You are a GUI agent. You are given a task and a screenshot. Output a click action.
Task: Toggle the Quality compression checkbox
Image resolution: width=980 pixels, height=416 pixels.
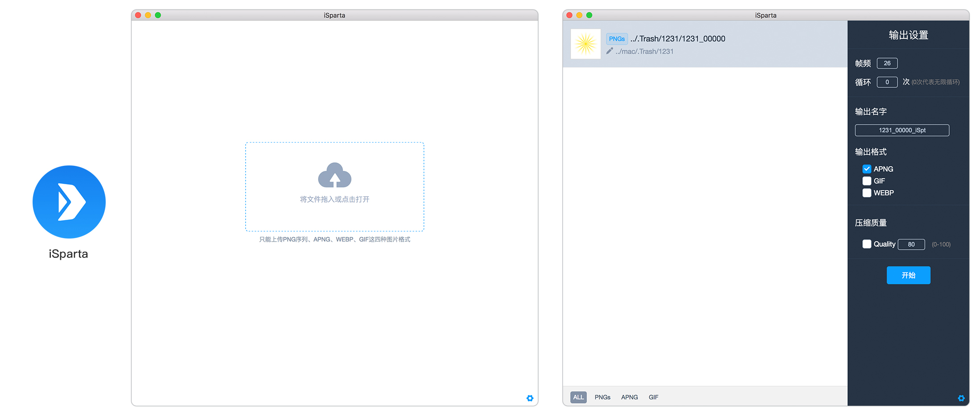(x=867, y=244)
